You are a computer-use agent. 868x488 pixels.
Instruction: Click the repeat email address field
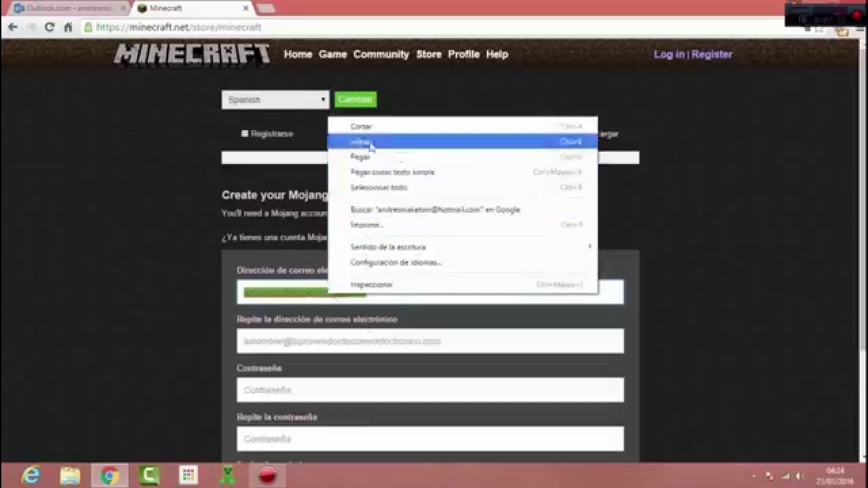pyautogui.click(x=430, y=341)
